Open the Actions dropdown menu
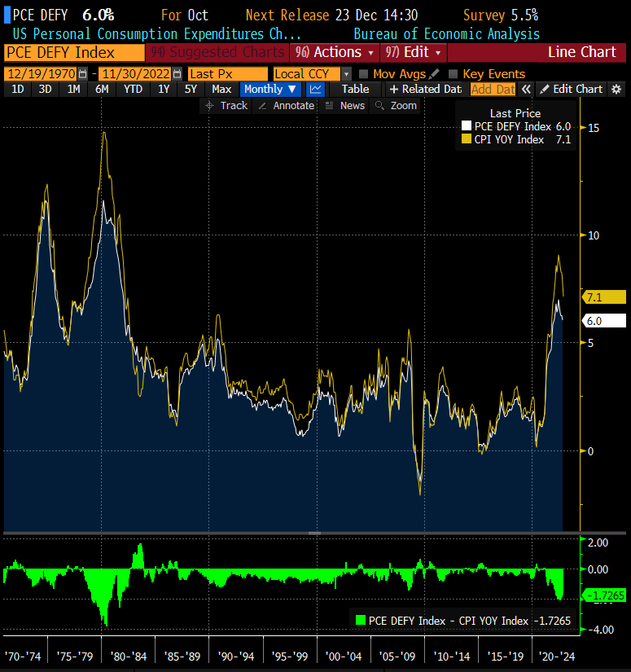Image resolution: width=631 pixels, height=672 pixels. 335,52
